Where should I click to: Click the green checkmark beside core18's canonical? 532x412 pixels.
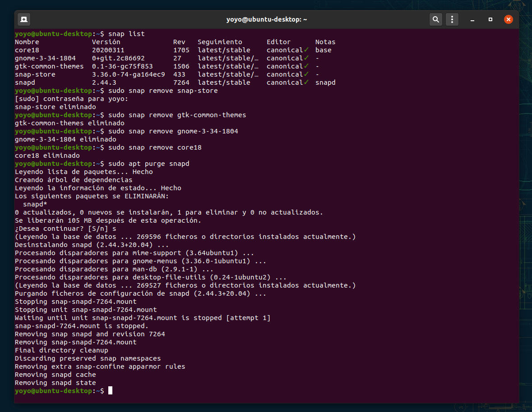306,50
